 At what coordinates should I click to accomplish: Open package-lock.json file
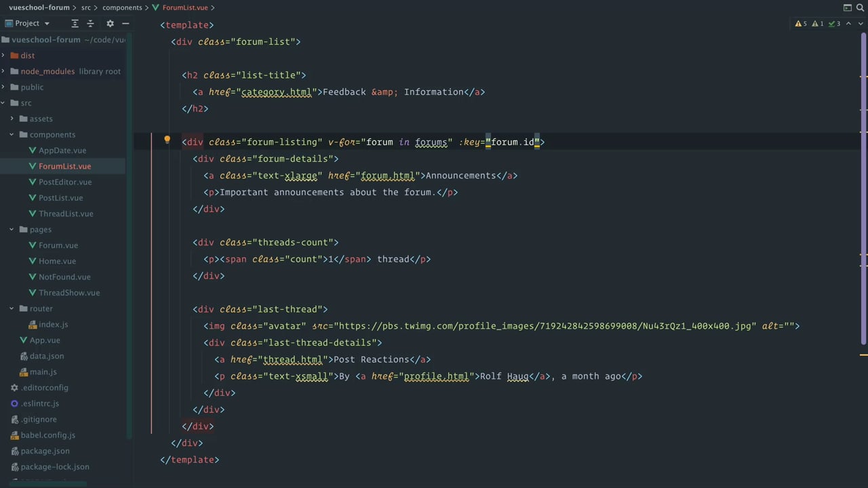coord(55,466)
